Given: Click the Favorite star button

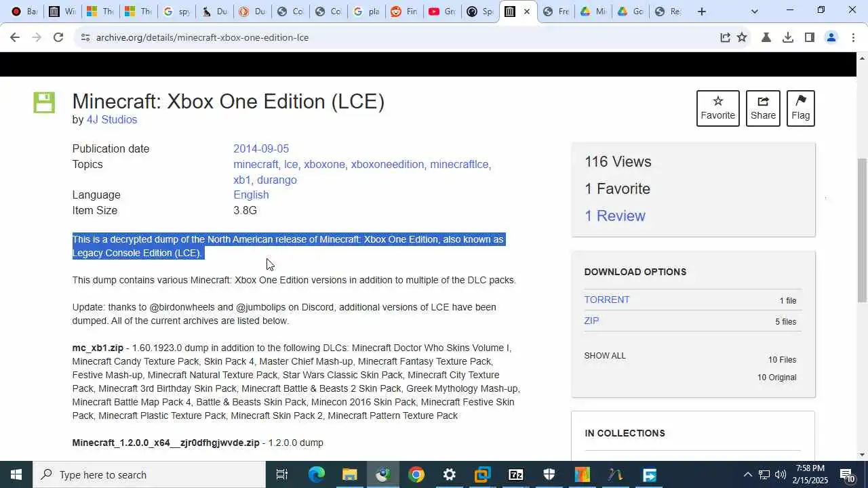Looking at the screenshot, I should coord(717,108).
